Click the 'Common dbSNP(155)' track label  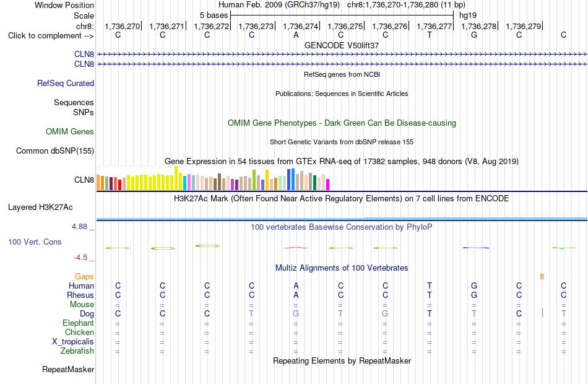pyautogui.click(x=54, y=151)
